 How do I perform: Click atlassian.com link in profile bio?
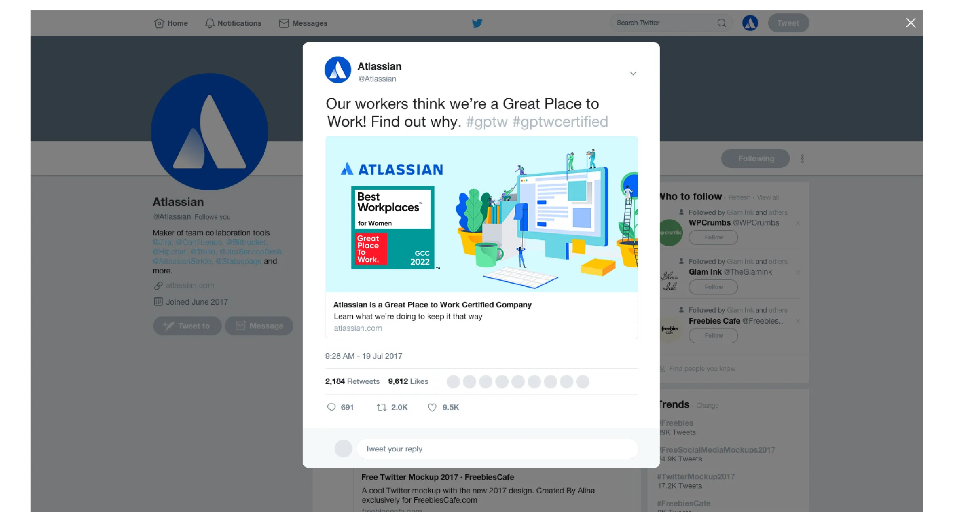pos(190,285)
